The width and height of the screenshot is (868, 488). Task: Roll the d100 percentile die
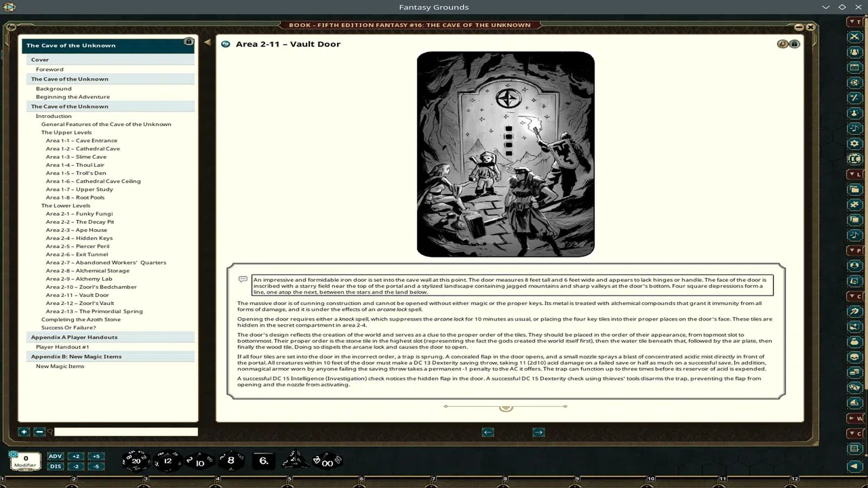tap(327, 461)
